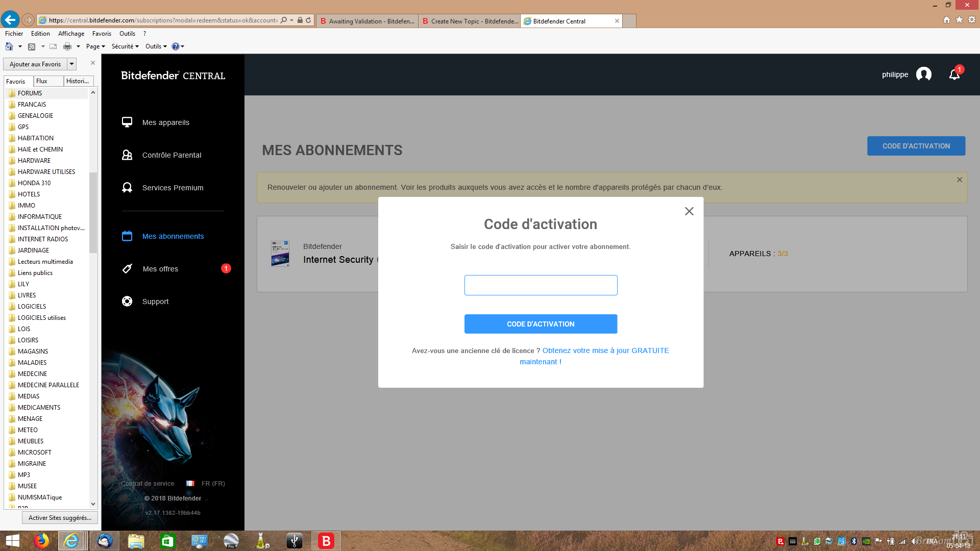Open Mes offres in sidebar

coord(160,269)
